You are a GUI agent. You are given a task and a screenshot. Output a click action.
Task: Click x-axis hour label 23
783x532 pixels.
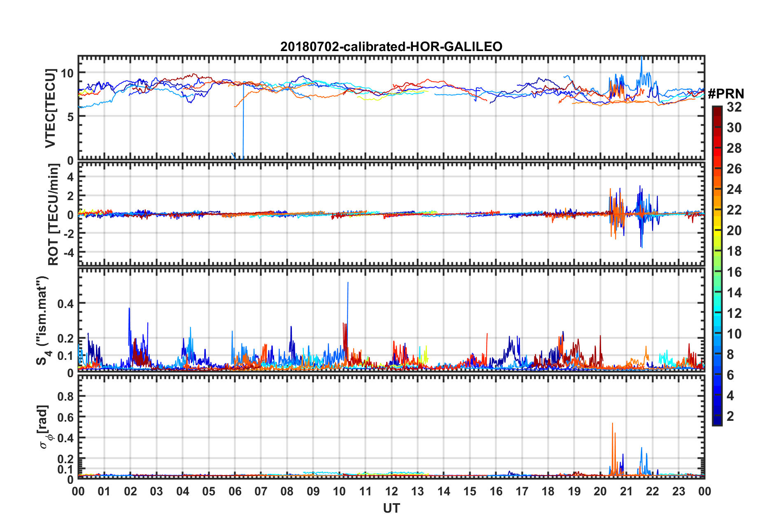[679, 492]
